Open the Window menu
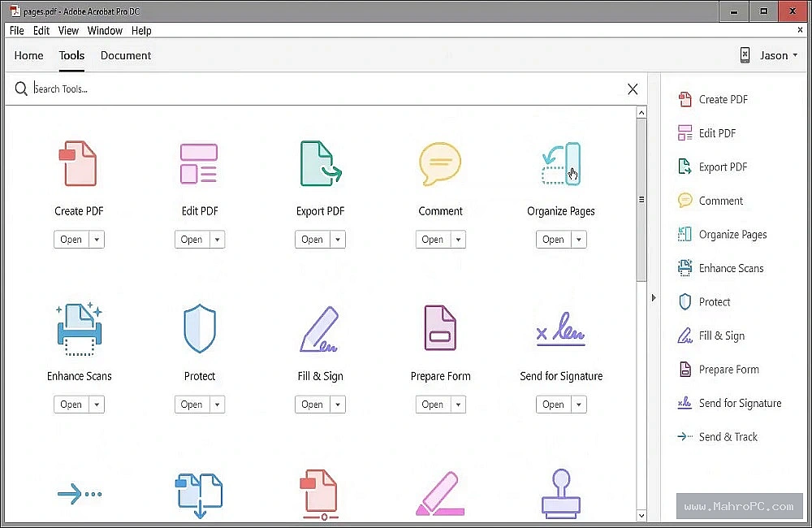 click(x=105, y=31)
